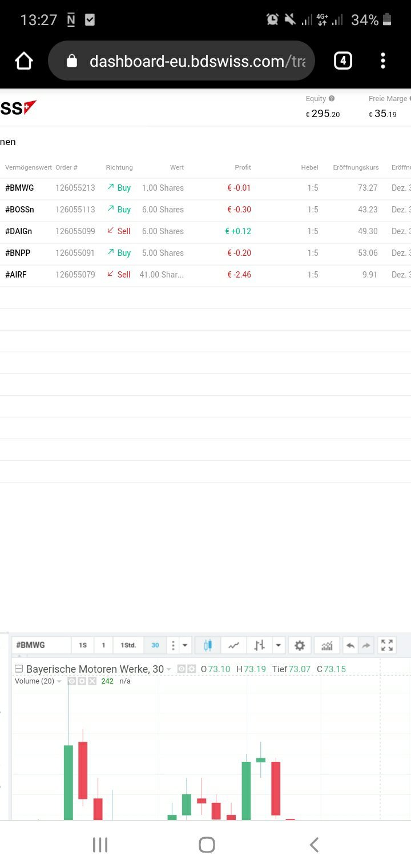This screenshot has width=411, height=868.
Task: Tap the site security lock icon
Action: coord(72,61)
